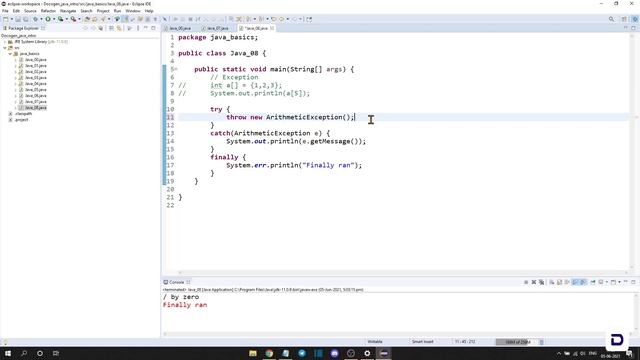This screenshot has width=640, height=360.
Task: Open the Refactor menu
Action: [x=48, y=11]
